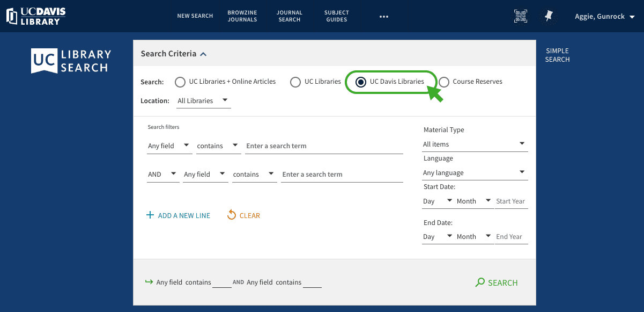
Task: Open the Location All Libraries dropdown
Action: [203, 101]
